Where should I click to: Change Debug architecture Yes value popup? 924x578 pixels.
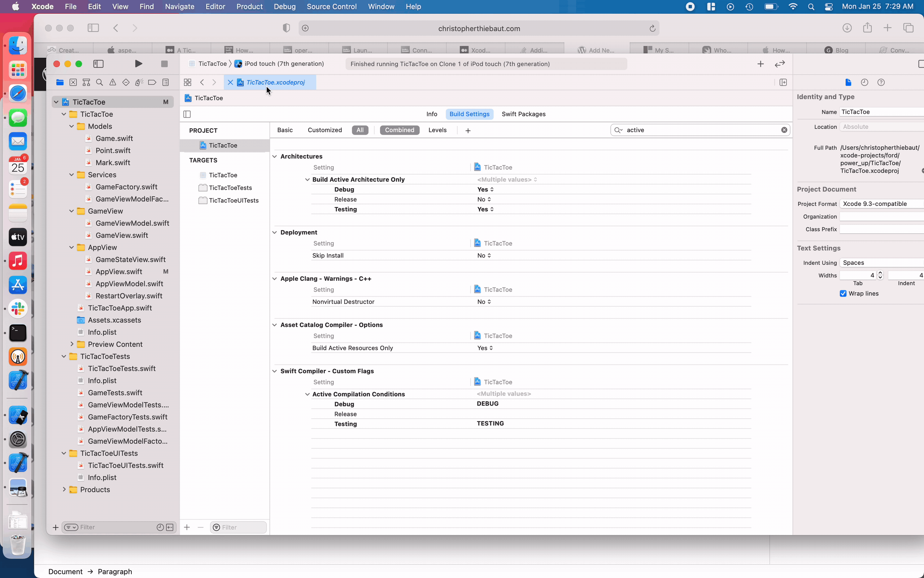[485, 189]
